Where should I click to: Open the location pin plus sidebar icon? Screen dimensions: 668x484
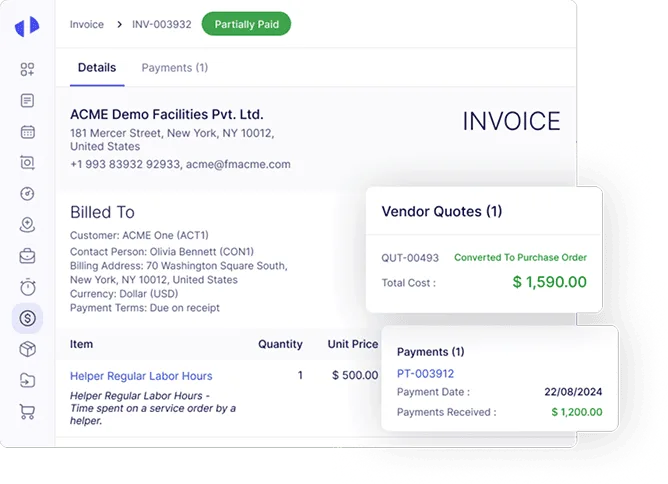(27, 225)
